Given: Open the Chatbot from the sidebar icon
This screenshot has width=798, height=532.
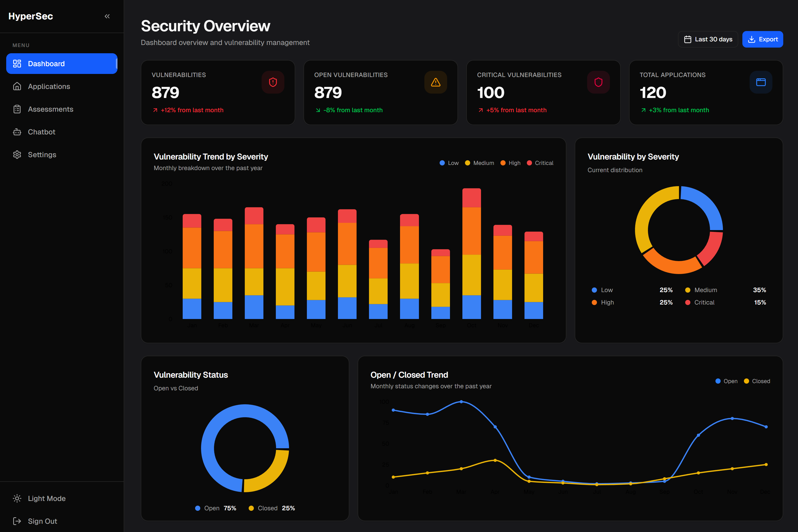Looking at the screenshot, I should [x=17, y=132].
